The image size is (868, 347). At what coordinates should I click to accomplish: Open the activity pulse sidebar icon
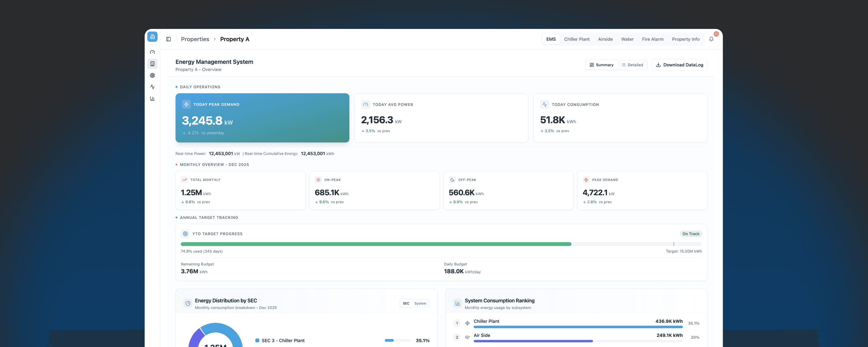click(x=152, y=87)
